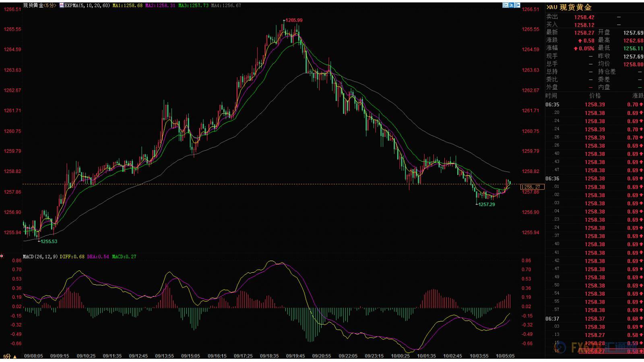Click the 06:36 tick row
Image resolution: width=644 pixels, height=362 pixels.
(594, 179)
